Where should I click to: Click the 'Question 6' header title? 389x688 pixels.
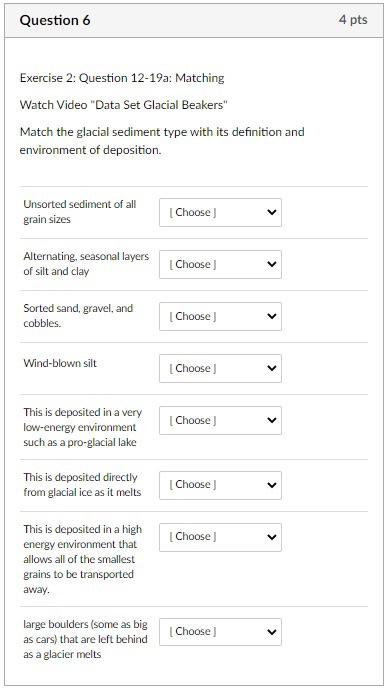coord(55,20)
